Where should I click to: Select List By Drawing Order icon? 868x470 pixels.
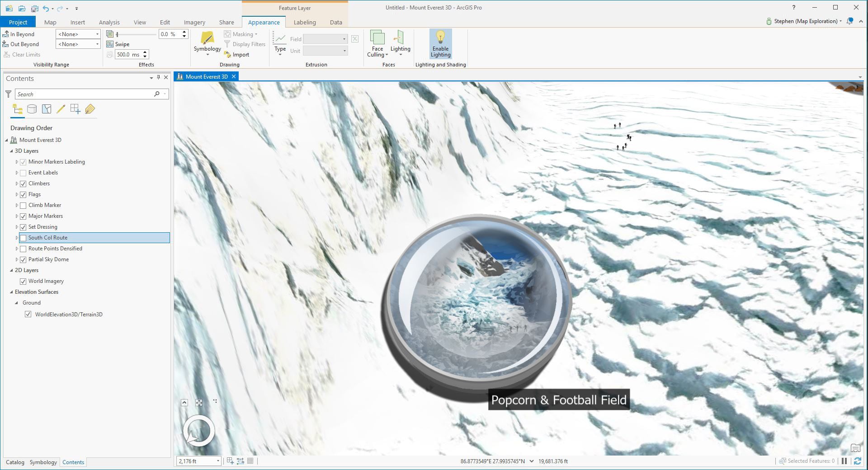[x=18, y=109]
